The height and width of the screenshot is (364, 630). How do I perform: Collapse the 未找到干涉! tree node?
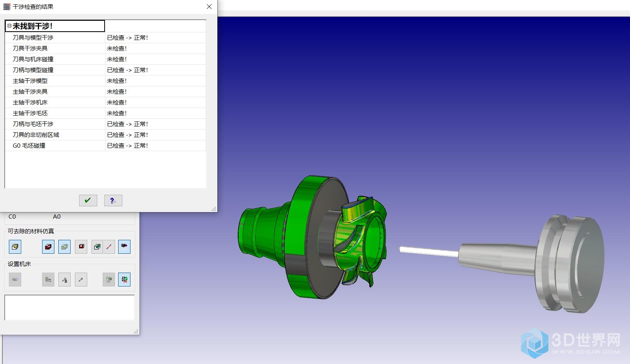[9, 26]
